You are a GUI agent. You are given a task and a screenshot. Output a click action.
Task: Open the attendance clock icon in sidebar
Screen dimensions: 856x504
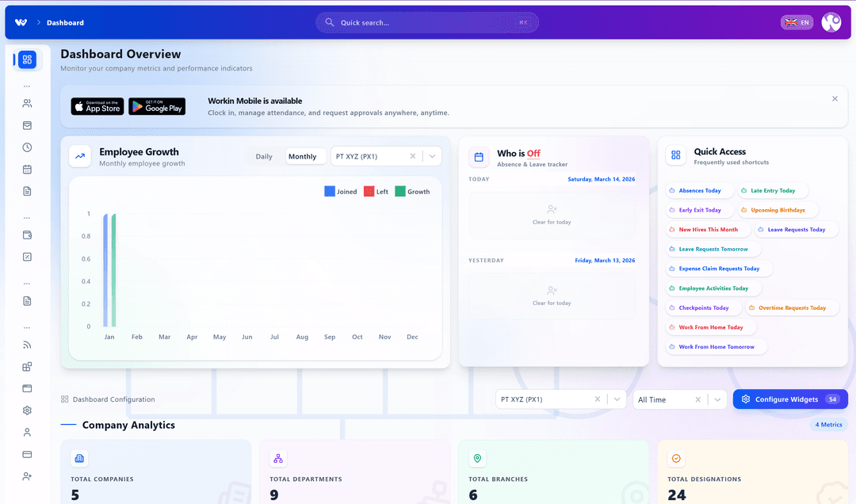point(27,147)
